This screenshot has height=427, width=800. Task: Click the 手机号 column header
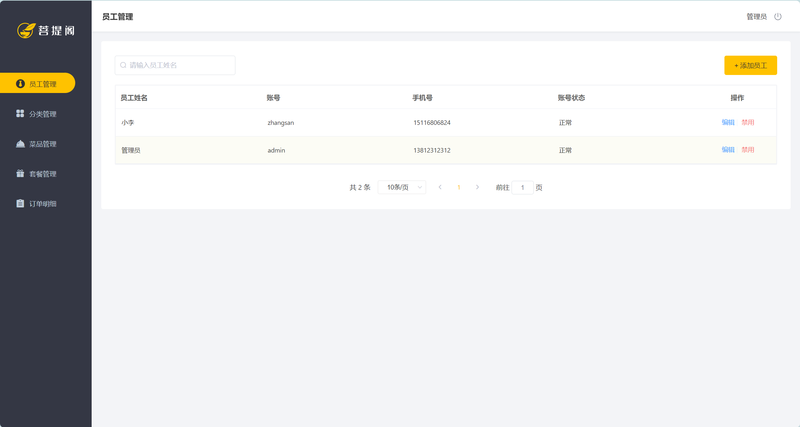click(422, 97)
